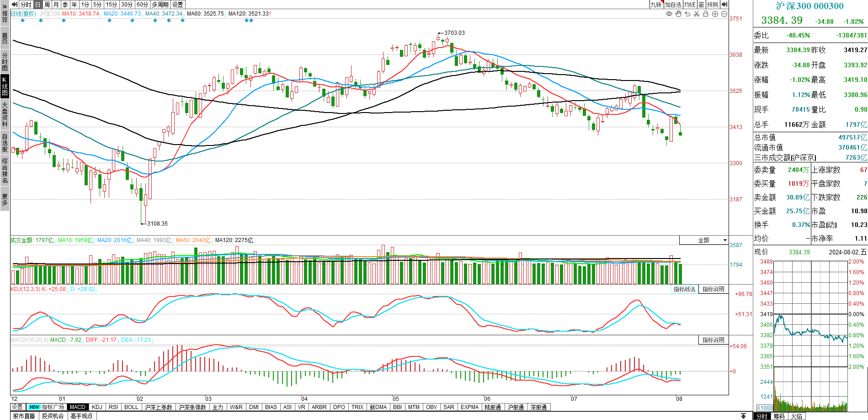Switch to the 周 weekly period tab
The width and height of the screenshot is (868, 420).
[47, 5]
